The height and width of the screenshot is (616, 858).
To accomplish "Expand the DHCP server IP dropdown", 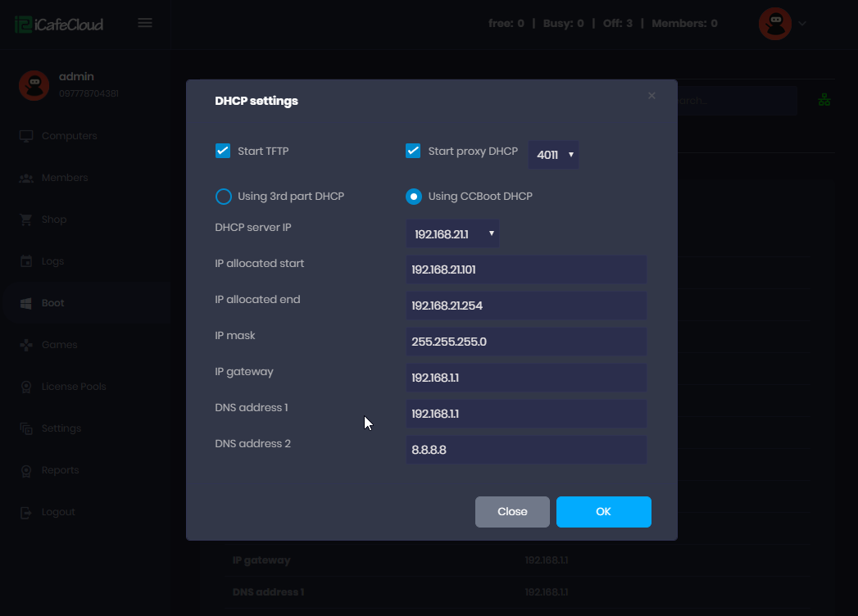I will tap(452, 233).
